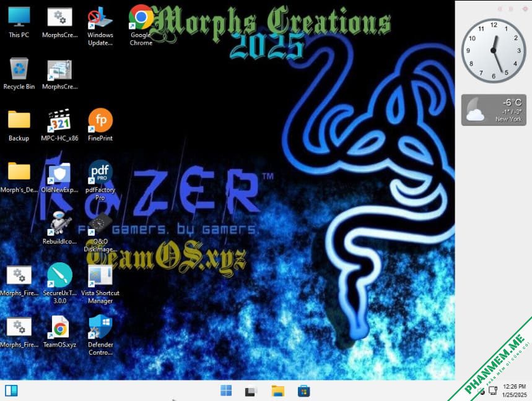Open the Start menu Windows logo

[226, 390]
